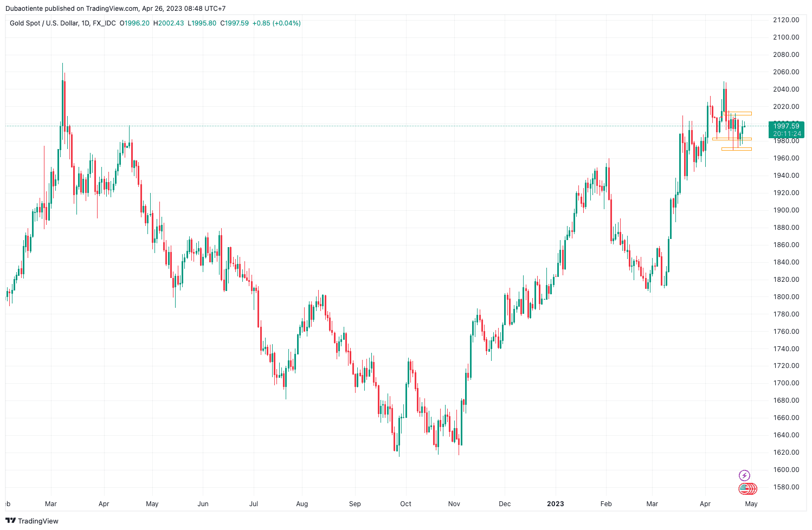
Task: Click the 1920.00 price axis label
Action: [x=786, y=193]
